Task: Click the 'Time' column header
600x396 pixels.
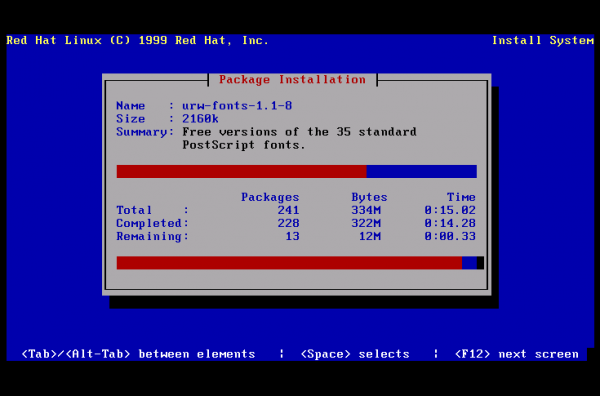Action: pyautogui.click(x=461, y=197)
